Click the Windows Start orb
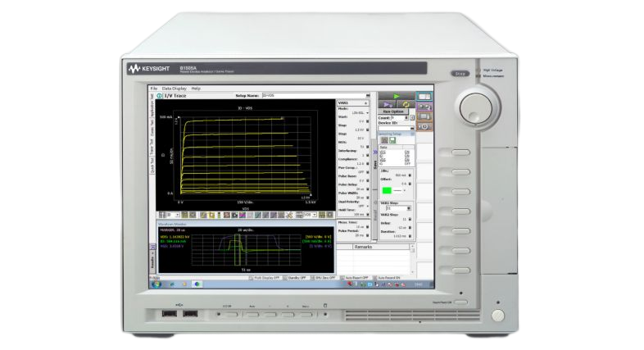Image resolution: width=644 pixels, height=350 pixels. coord(154,284)
